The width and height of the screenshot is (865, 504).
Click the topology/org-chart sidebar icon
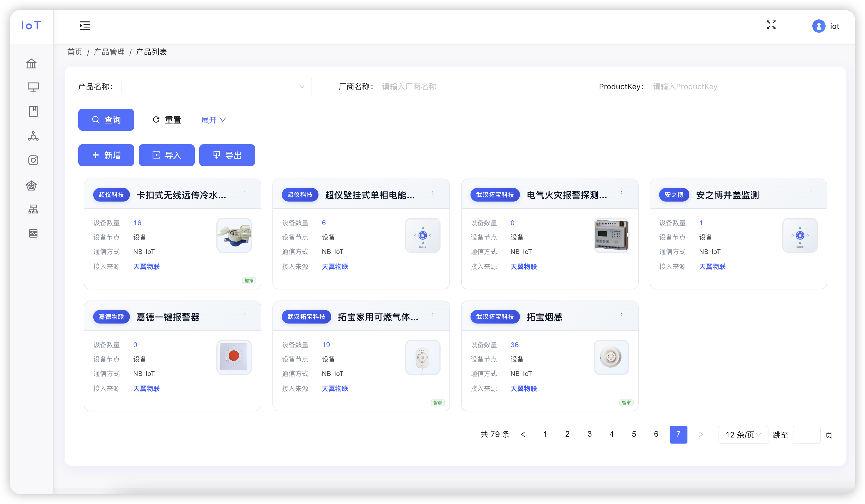point(33,209)
